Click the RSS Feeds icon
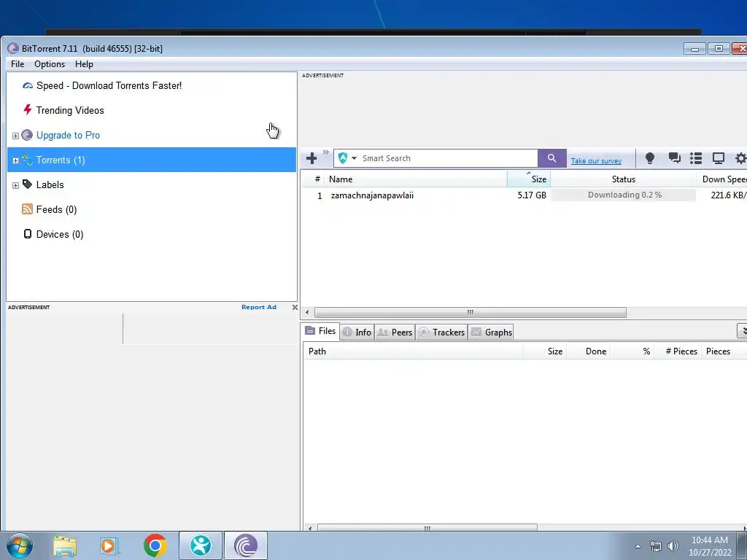The height and width of the screenshot is (560, 747). pos(27,209)
